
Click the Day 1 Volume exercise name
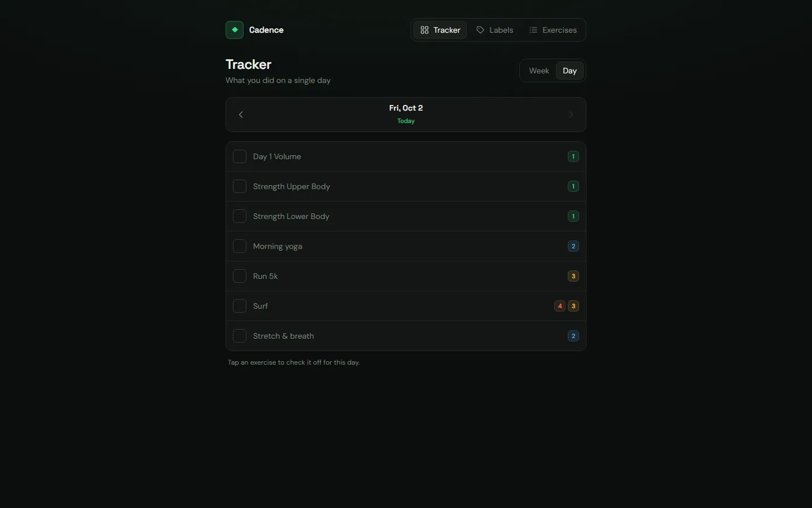277,156
